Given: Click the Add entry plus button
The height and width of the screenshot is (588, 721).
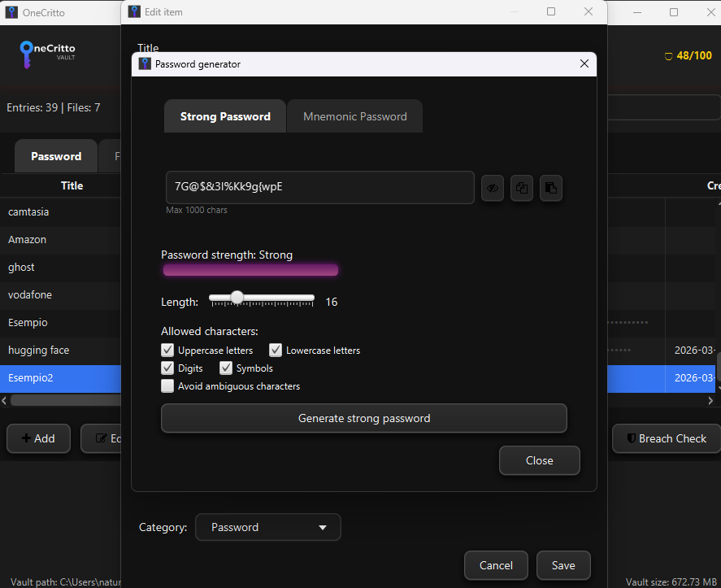Looking at the screenshot, I should click(38, 438).
